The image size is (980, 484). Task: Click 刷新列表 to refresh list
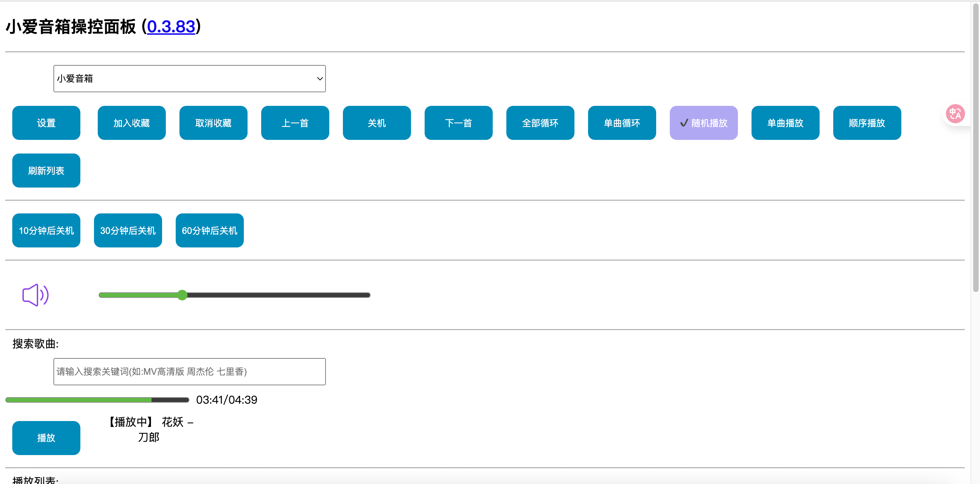coord(46,170)
